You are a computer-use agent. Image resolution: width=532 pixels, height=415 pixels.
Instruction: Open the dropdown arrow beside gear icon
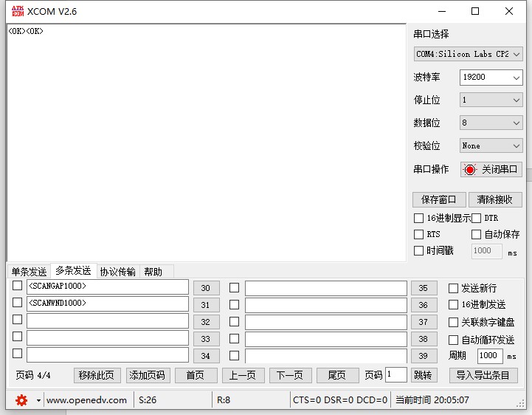pos(38,400)
